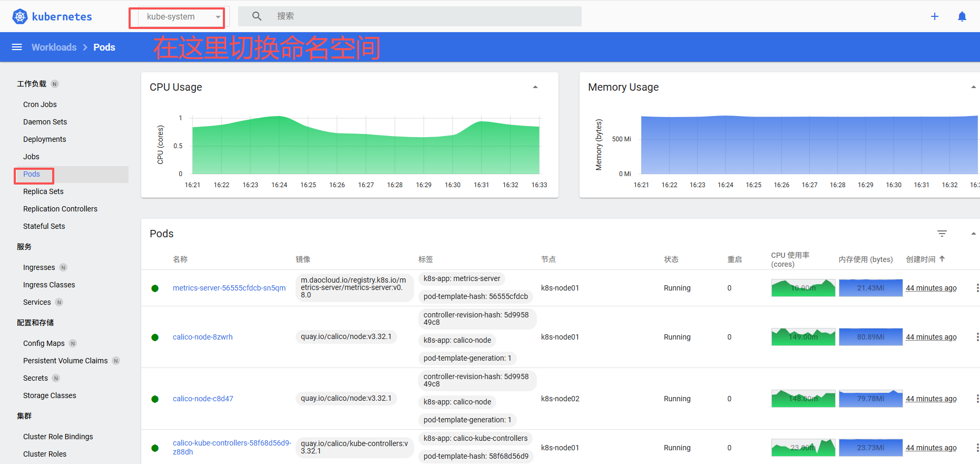Click the pod-template-hash: 56555cfdcb label chip
The height and width of the screenshot is (464, 980).
tap(476, 296)
